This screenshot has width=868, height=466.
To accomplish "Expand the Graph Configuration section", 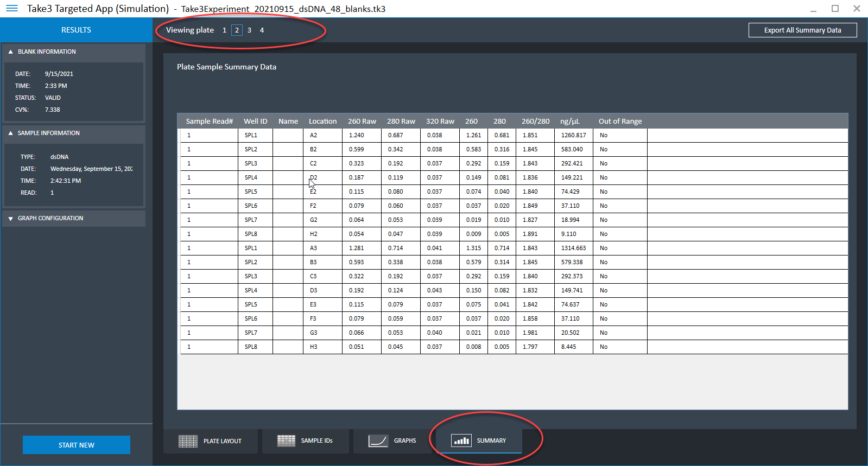I will tap(10, 219).
